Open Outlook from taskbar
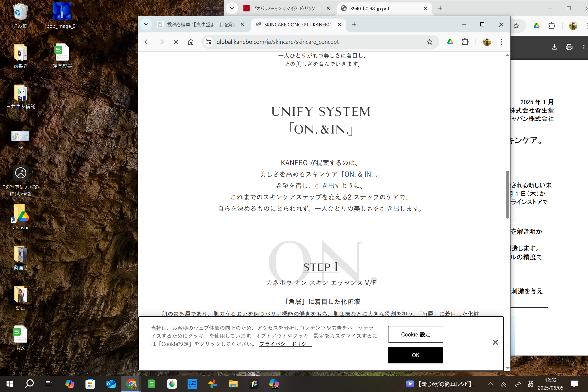Viewport: 588px width, 392px height. click(x=111, y=384)
